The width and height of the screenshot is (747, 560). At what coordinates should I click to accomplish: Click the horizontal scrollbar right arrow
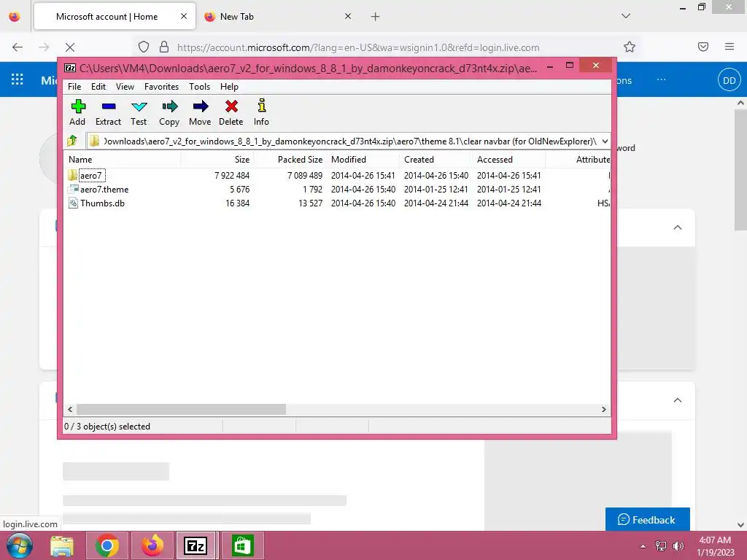pos(604,410)
